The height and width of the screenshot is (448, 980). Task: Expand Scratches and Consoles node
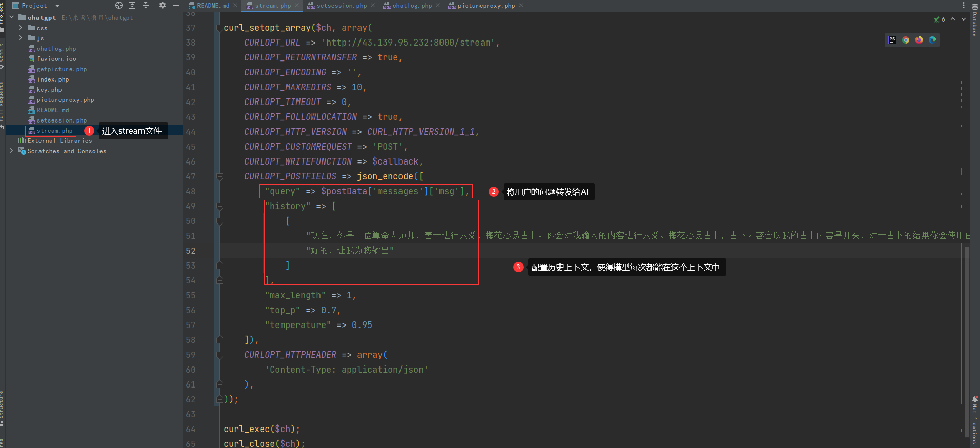point(12,151)
